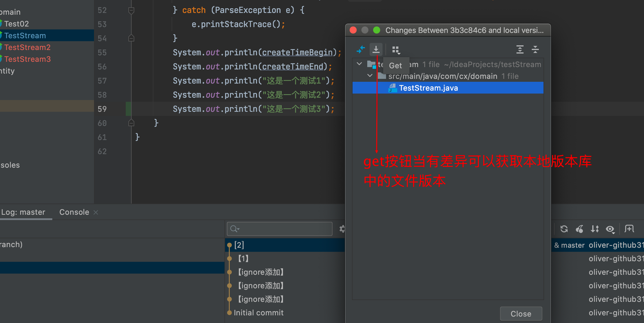
Task: Click the Collapse All icon in dialog
Action: point(535,49)
